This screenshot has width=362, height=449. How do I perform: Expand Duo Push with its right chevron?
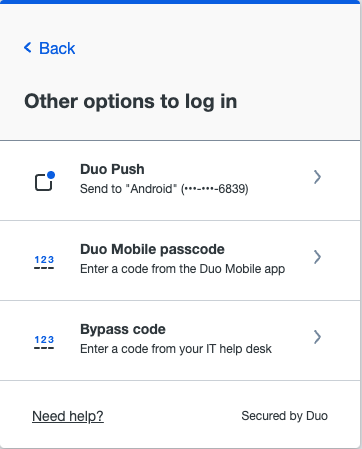pos(317,177)
